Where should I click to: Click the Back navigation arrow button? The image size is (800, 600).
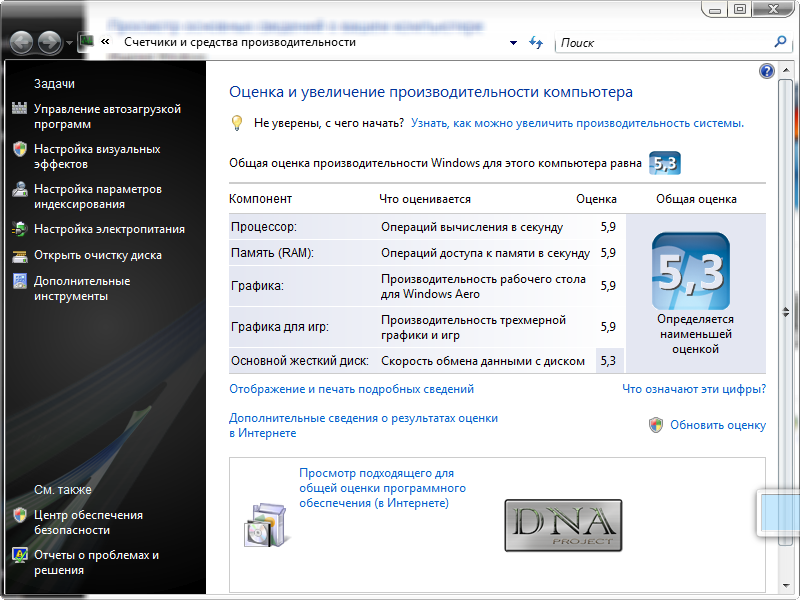pos(21,43)
